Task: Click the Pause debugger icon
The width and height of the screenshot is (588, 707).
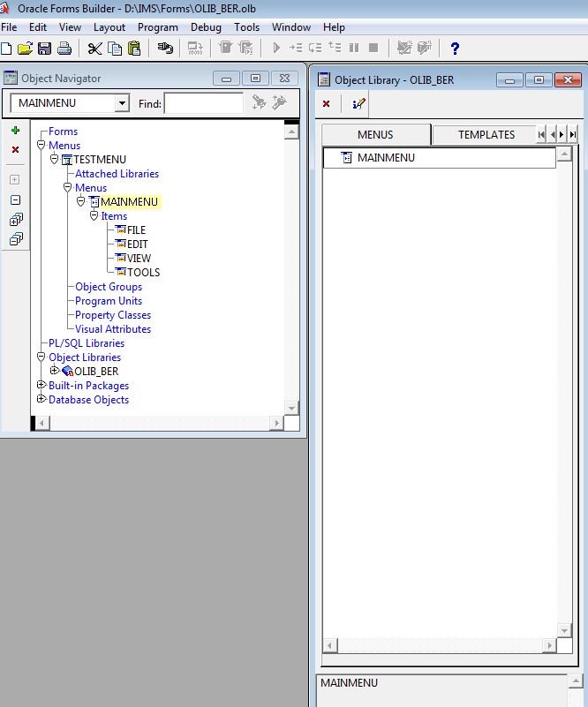Action: pos(354,48)
